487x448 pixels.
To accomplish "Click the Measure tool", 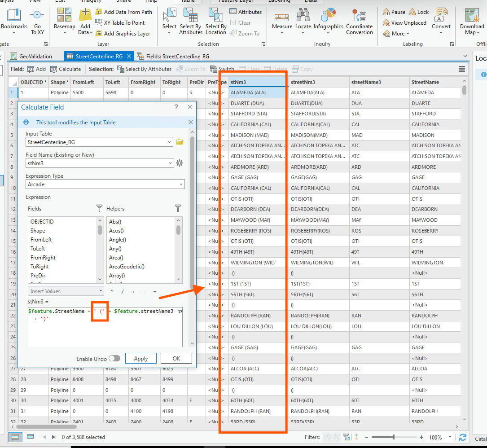I will tap(282, 21).
